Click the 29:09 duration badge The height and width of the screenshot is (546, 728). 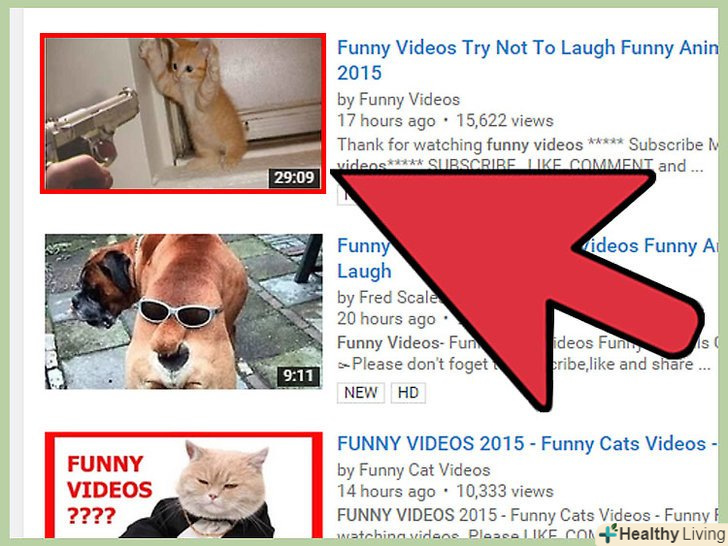294,177
